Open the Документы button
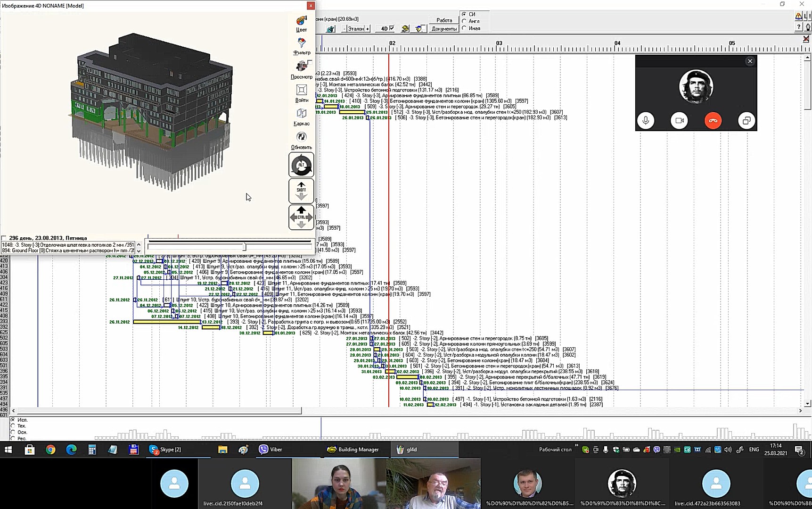 (444, 29)
